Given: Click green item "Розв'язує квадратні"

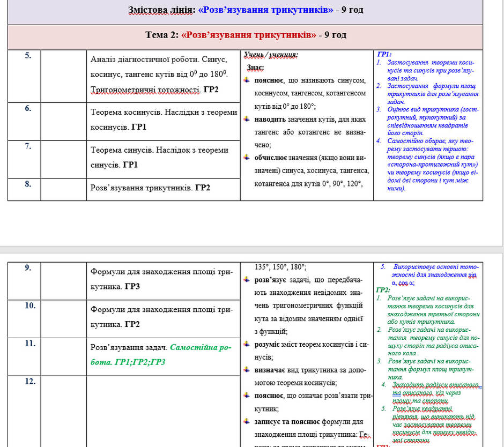Looking at the screenshot, I should coord(422,409).
